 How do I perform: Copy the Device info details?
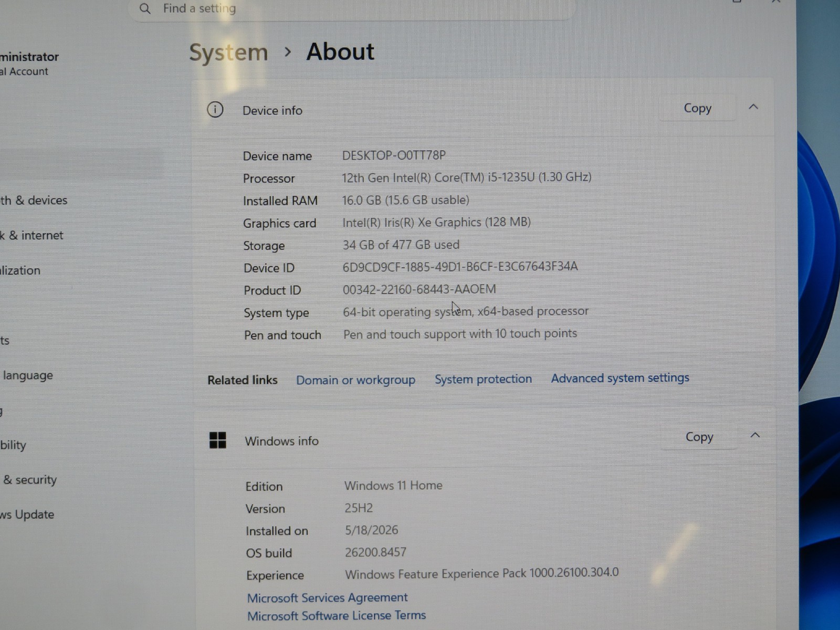697,108
